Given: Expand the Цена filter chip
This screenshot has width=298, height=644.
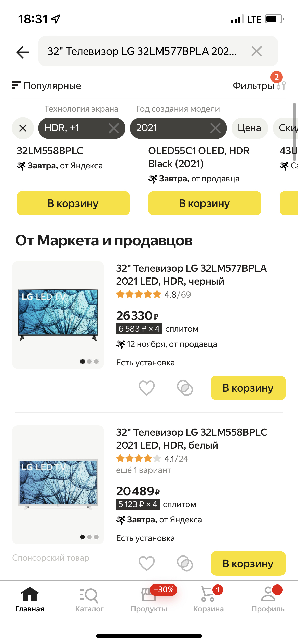Looking at the screenshot, I should click(249, 128).
